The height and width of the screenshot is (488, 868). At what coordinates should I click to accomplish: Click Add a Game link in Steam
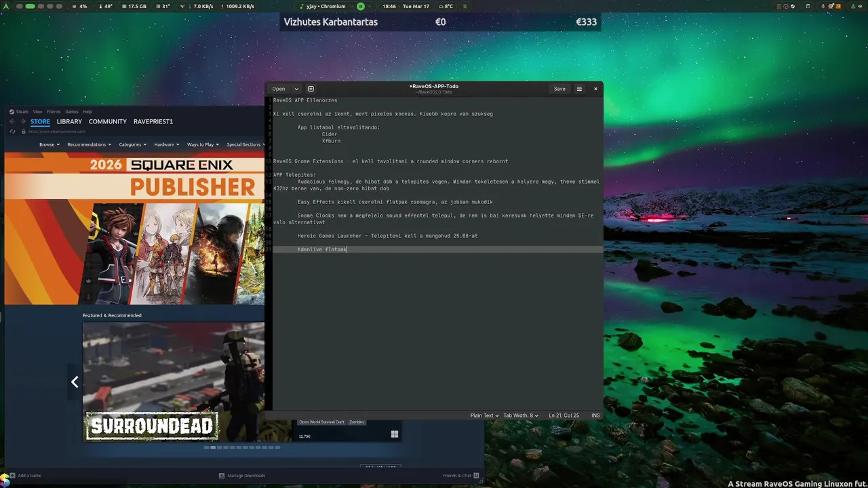point(29,476)
